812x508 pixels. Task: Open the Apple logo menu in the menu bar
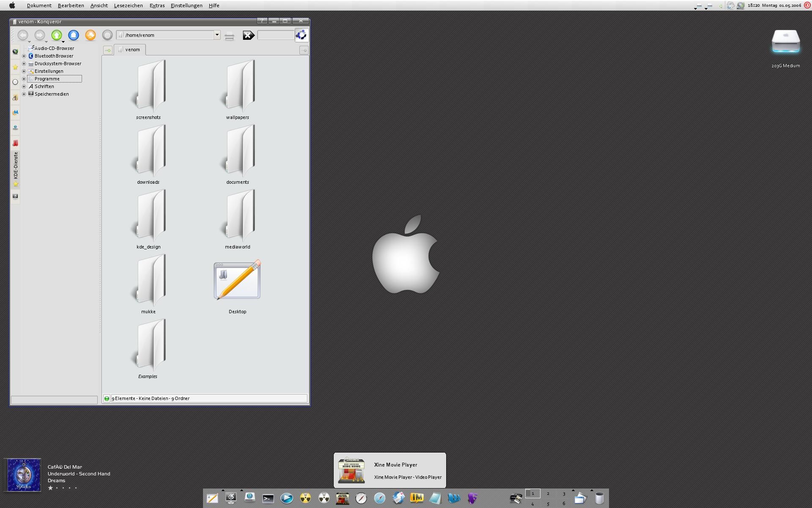(x=12, y=6)
